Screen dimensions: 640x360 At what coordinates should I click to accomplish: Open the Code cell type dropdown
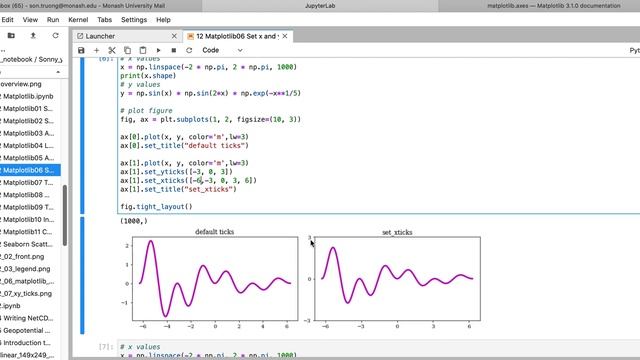click(x=222, y=50)
